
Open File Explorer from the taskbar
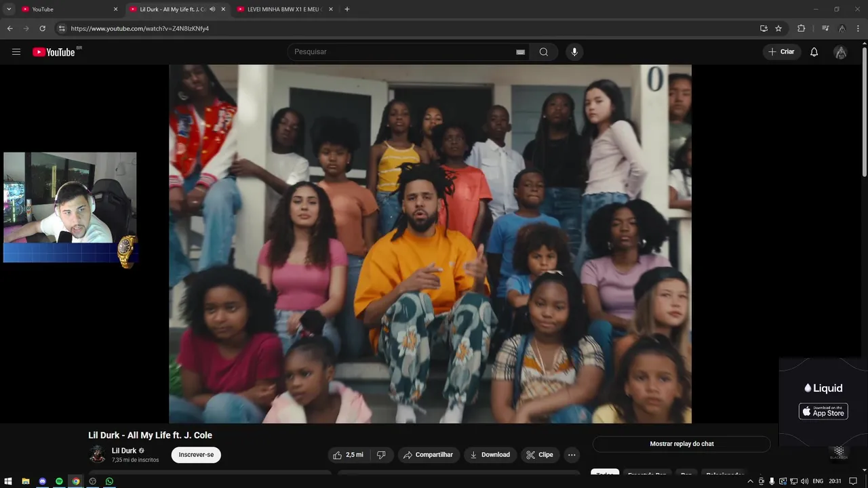pos(26,481)
